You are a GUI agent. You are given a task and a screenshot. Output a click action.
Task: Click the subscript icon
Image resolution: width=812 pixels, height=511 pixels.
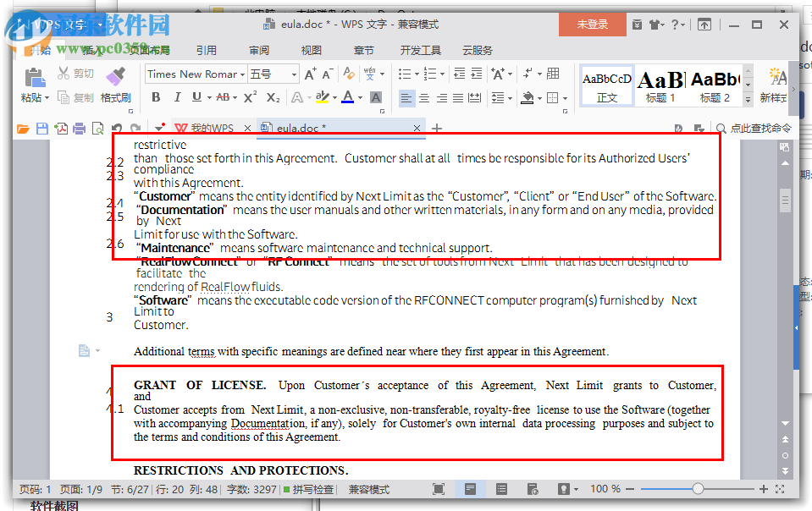pos(272,96)
